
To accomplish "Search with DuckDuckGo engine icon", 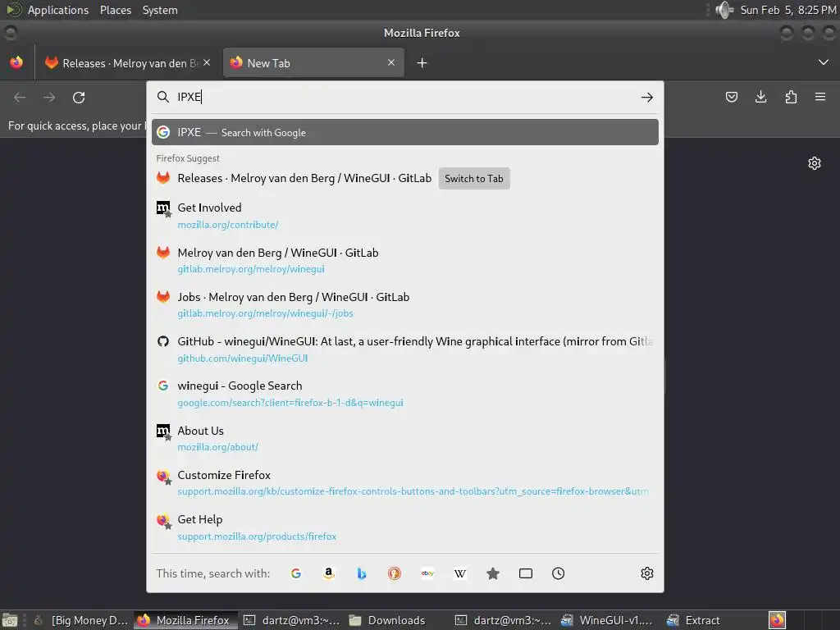I will coord(395,573).
